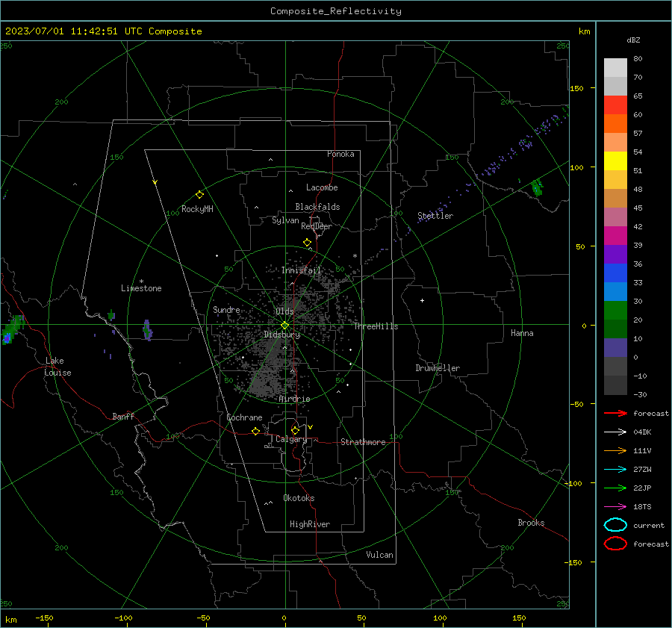Click the white 04DK arrow icon
The width and height of the screenshot is (672, 628).
point(615,432)
